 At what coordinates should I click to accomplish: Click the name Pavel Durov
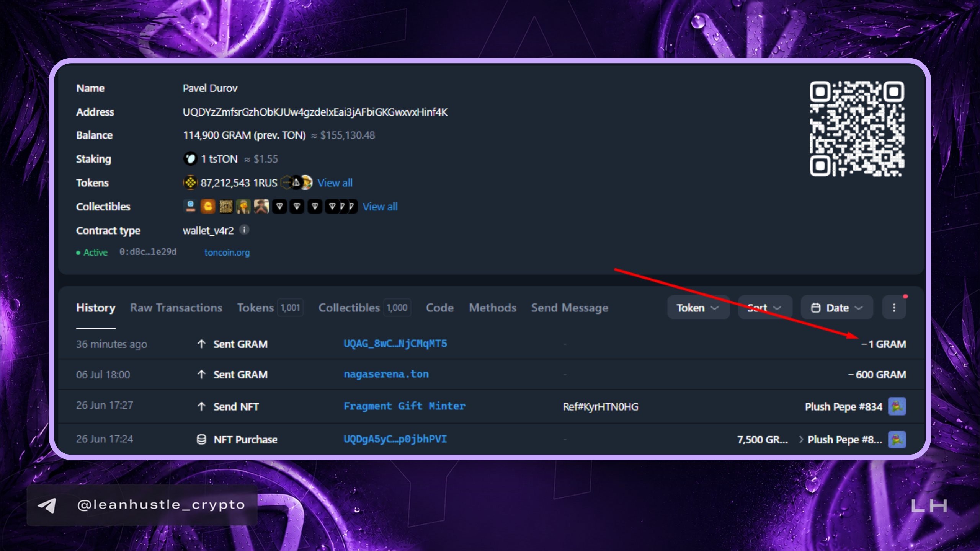pyautogui.click(x=210, y=88)
